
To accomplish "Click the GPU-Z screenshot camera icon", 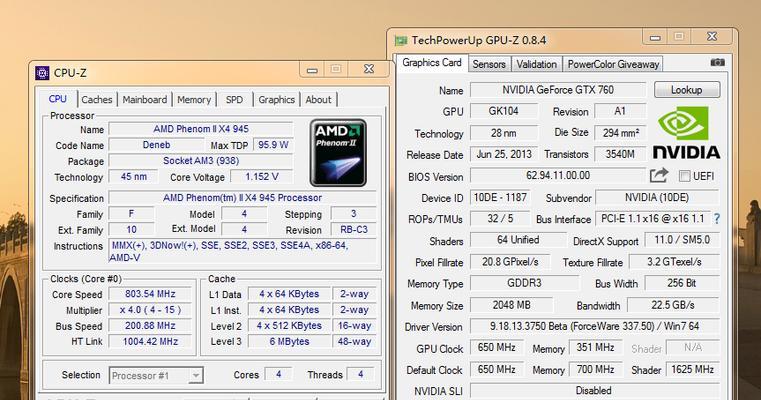I will tap(717, 62).
